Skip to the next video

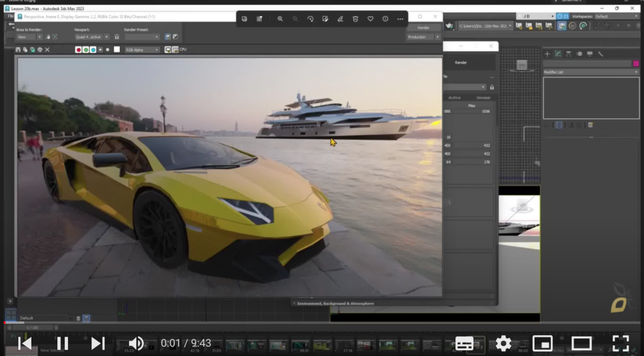point(97,343)
